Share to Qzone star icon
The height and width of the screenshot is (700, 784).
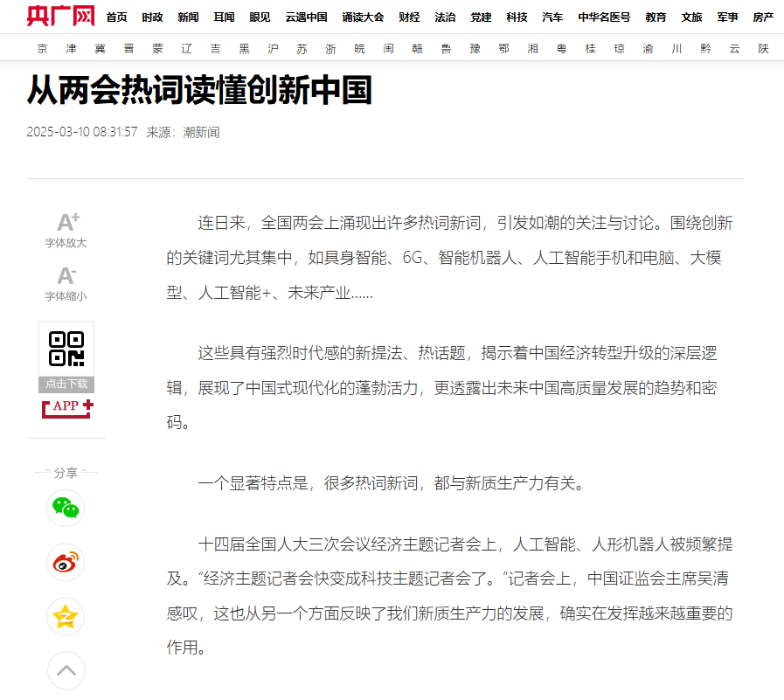point(66,617)
